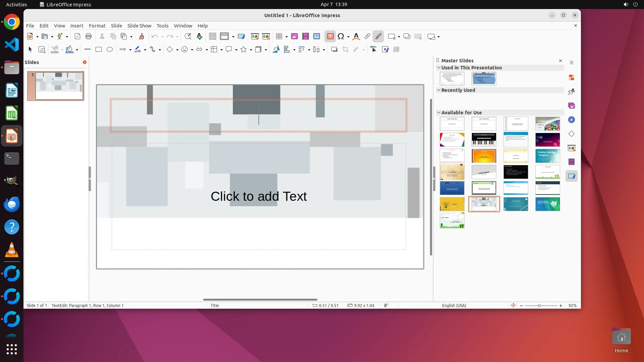Click the Insert Special Character omega icon
The image size is (644, 362).
click(x=341, y=37)
